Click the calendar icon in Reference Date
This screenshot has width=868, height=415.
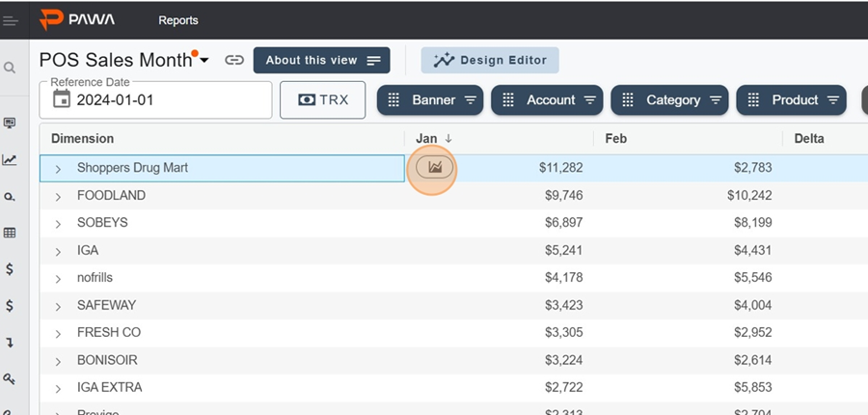coord(62,99)
